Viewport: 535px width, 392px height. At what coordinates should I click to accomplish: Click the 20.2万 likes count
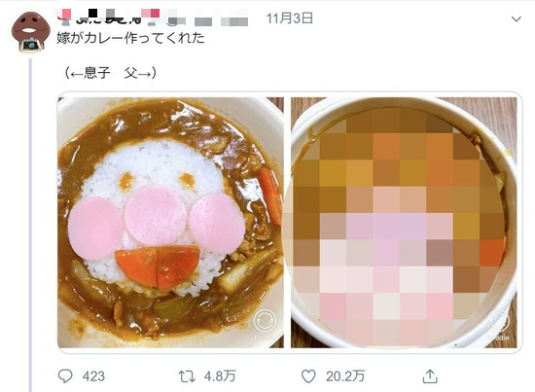click(345, 376)
